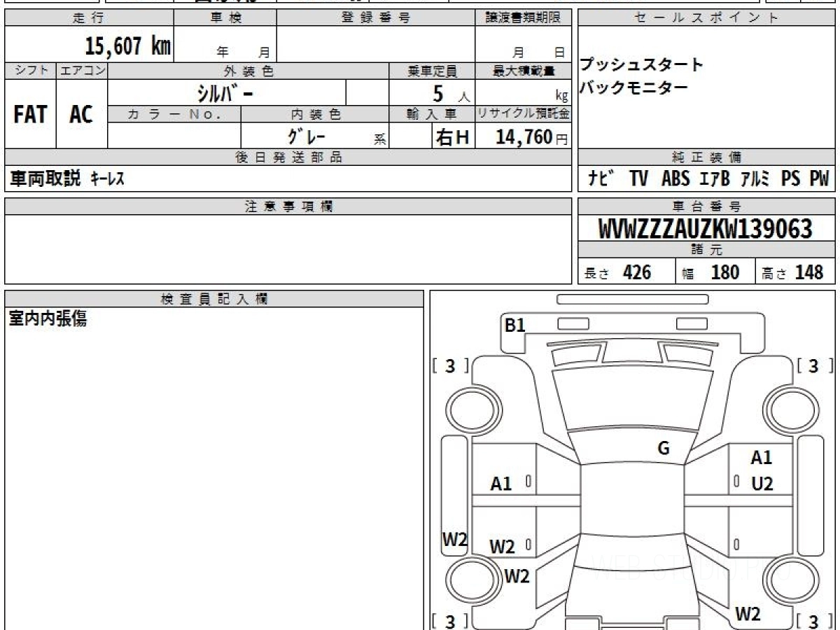Click the U2 damage mark
The image size is (840, 630).
tap(762, 483)
